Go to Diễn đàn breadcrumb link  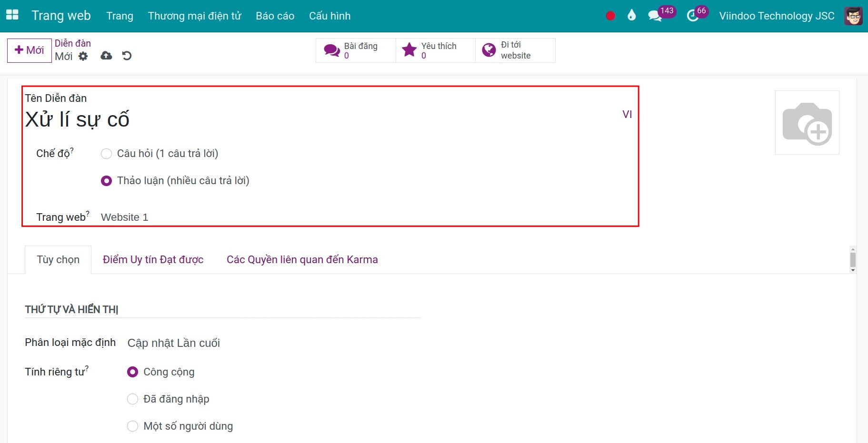pyautogui.click(x=73, y=43)
